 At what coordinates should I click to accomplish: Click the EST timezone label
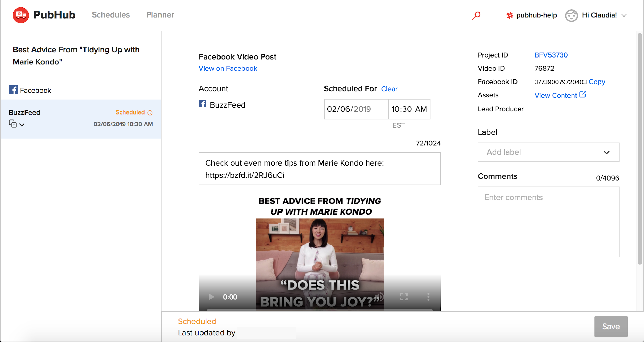(399, 125)
